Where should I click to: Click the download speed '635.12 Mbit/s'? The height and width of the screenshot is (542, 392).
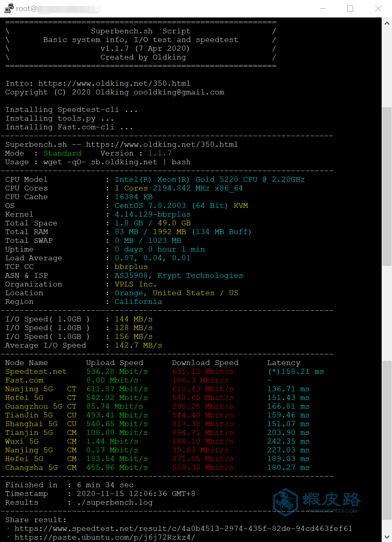pos(203,371)
